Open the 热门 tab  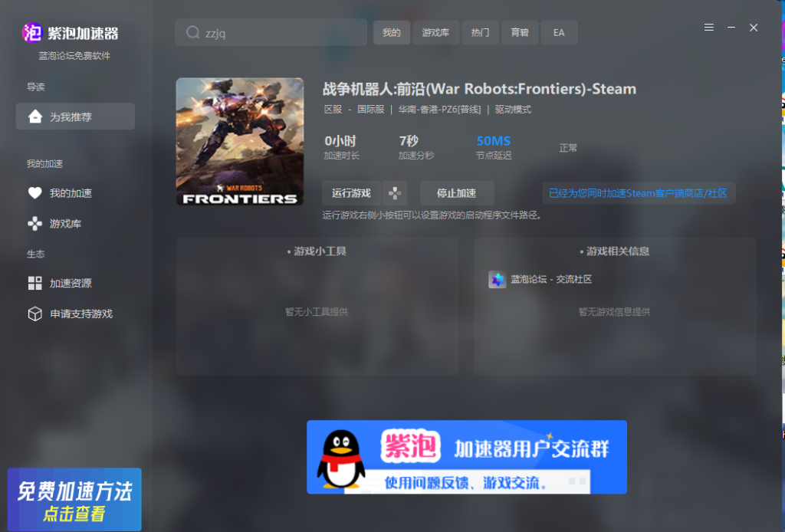[480, 32]
